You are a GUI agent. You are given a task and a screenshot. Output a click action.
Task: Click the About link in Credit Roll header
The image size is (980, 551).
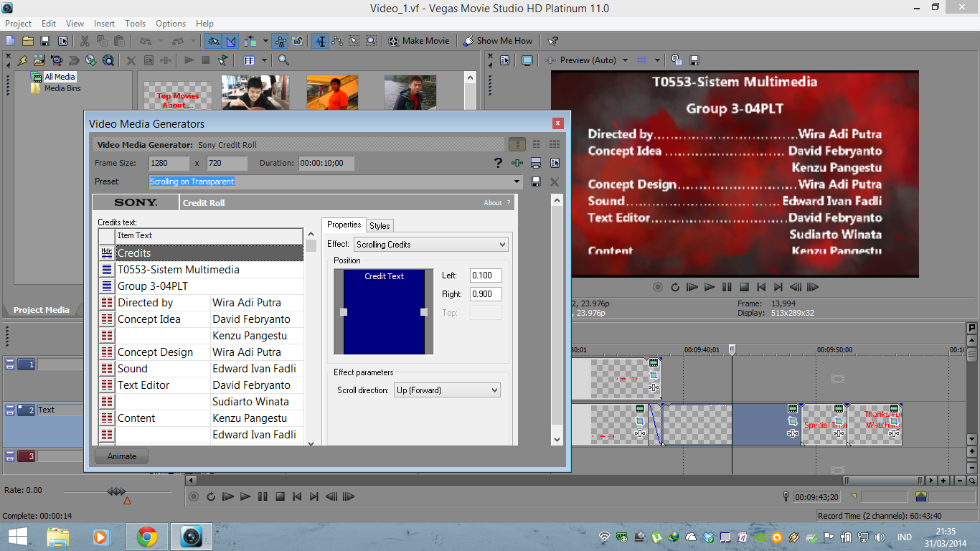click(x=493, y=203)
